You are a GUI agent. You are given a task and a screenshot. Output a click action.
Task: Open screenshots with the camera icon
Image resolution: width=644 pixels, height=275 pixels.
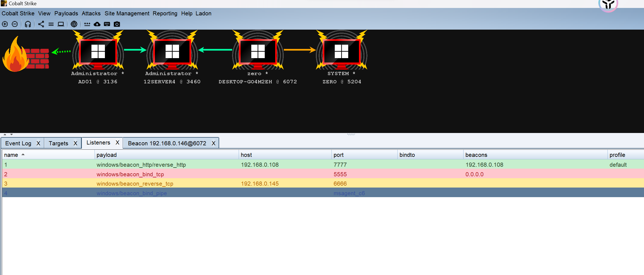[117, 24]
